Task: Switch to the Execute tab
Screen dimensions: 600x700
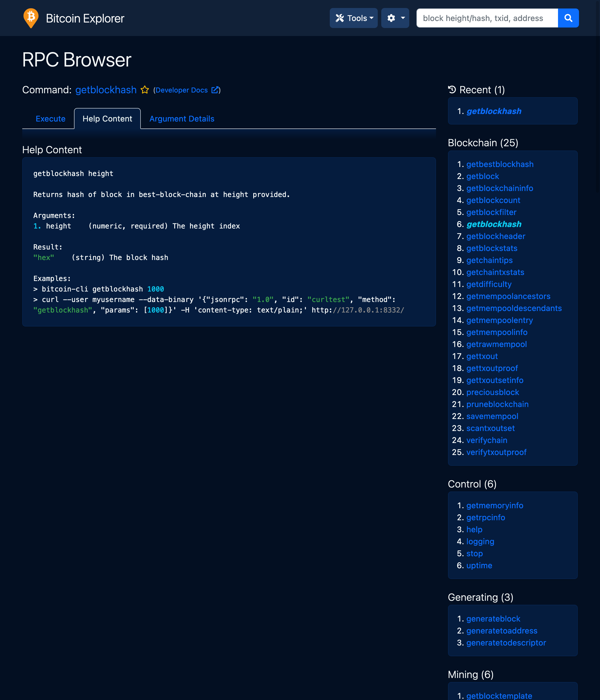Action: [50, 118]
